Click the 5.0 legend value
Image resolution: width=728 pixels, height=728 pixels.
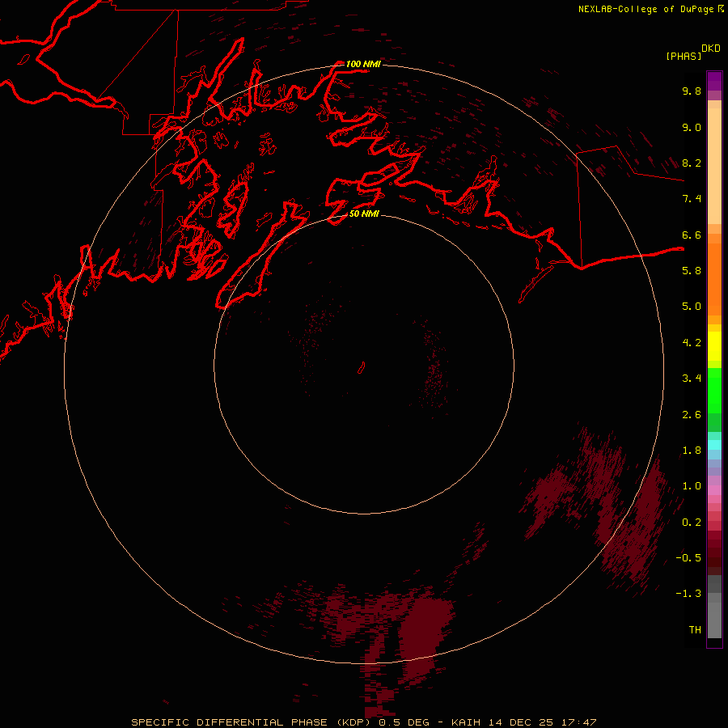[692, 307]
